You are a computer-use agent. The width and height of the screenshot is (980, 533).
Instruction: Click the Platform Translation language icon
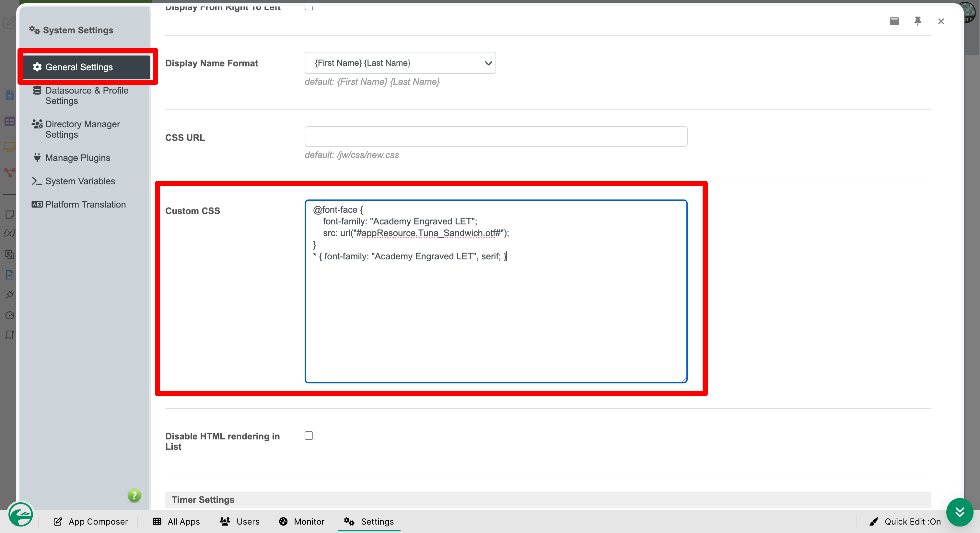click(x=37, y=205)
